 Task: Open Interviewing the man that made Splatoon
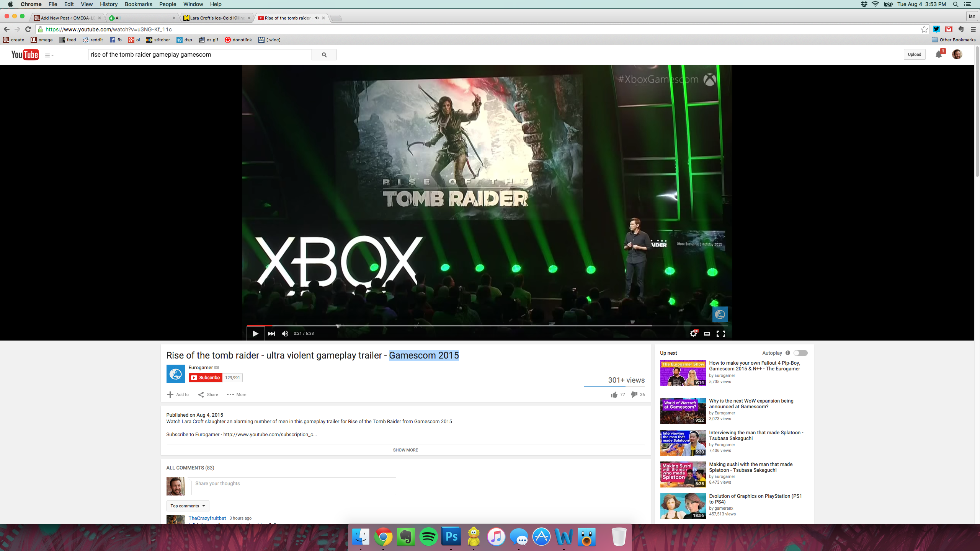coord(756,435)
